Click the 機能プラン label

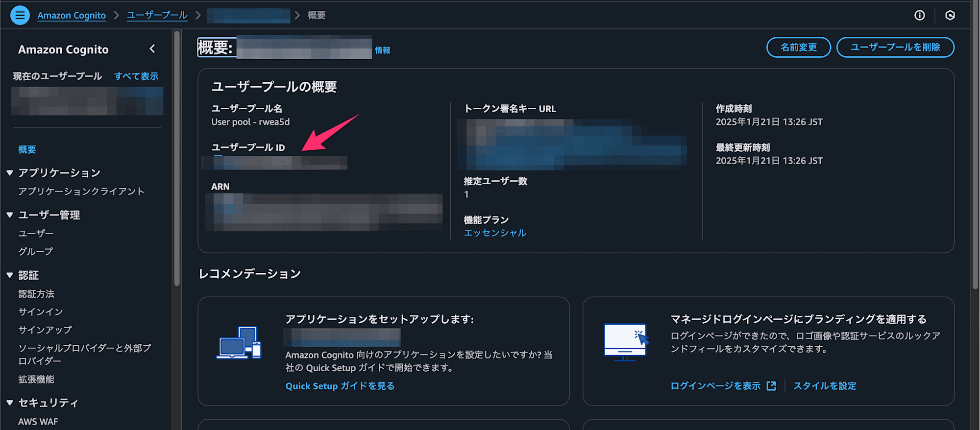[x=486, y=220]
